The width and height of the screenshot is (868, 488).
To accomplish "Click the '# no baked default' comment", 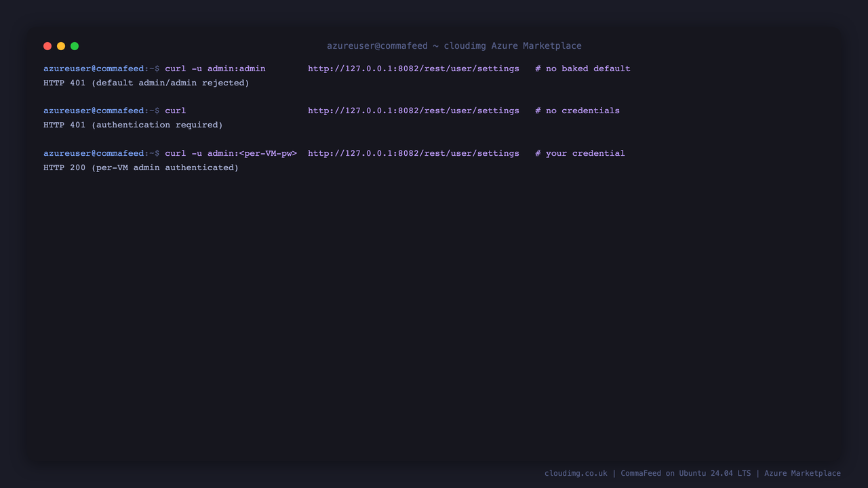I will 583,68.
